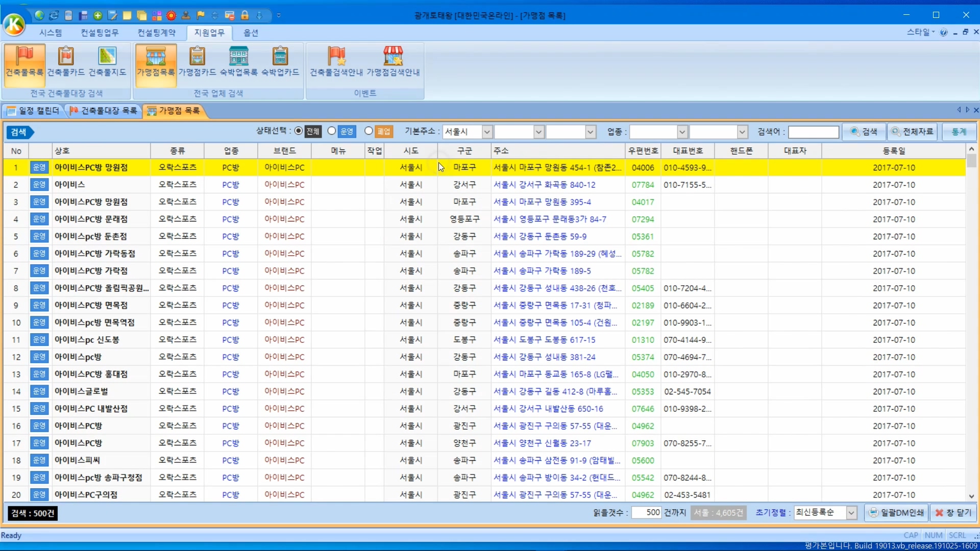Click the vertical scrollbar down arrow
Viewport: 980px width, 551px height.
(x=971, y=496)
